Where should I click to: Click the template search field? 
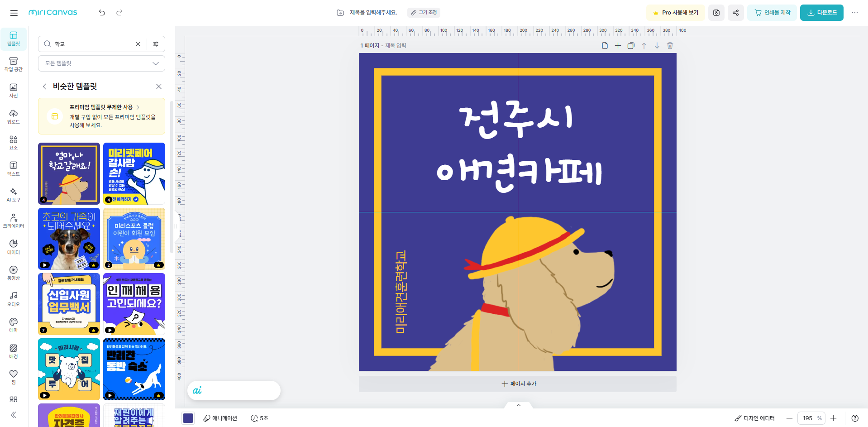pyautogui.click(x=93, y=44)
